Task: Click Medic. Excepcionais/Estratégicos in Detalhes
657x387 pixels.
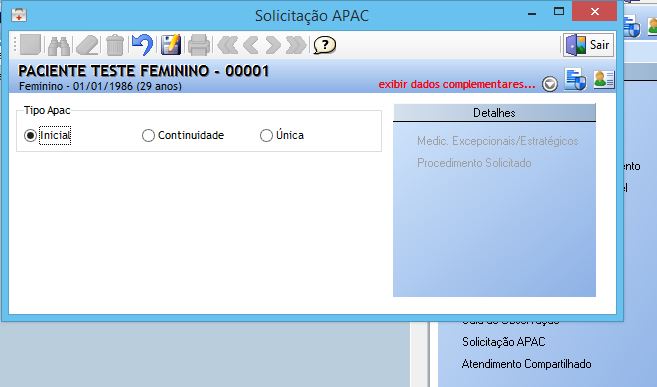Action: (x=498, y=141)
